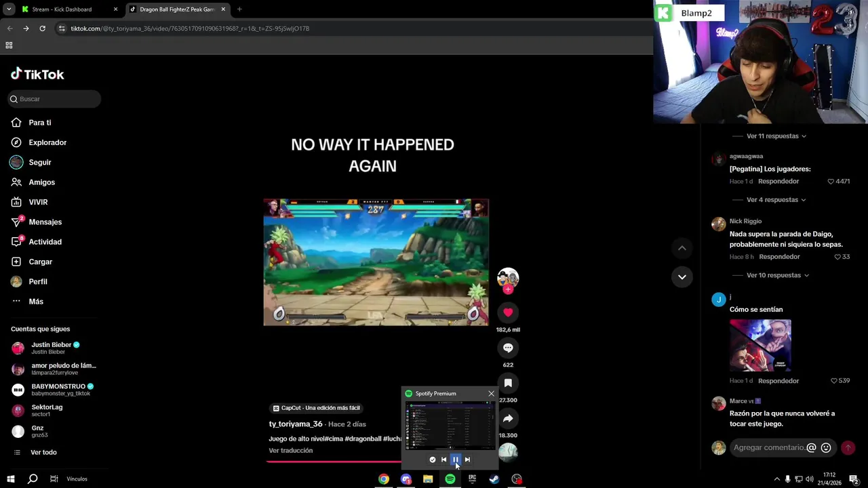Expand Ver todo followed accounts

pyautogui.click(x=35, y=453)
